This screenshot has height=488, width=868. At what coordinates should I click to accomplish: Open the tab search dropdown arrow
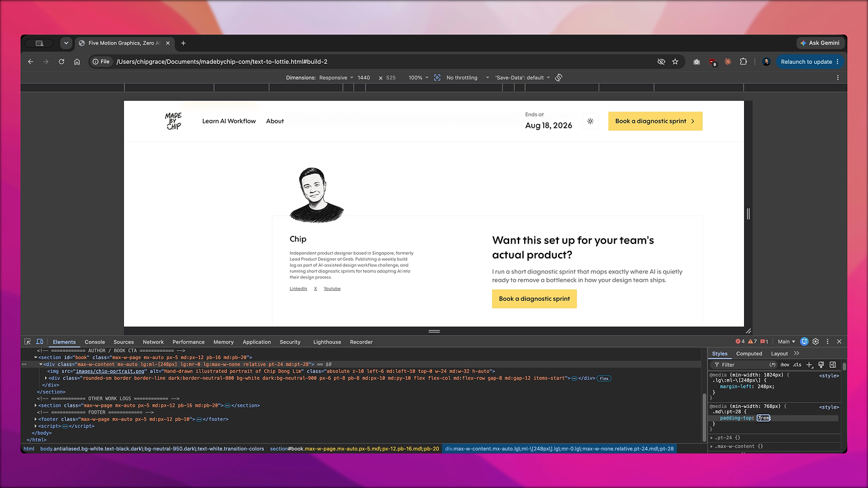66,43
